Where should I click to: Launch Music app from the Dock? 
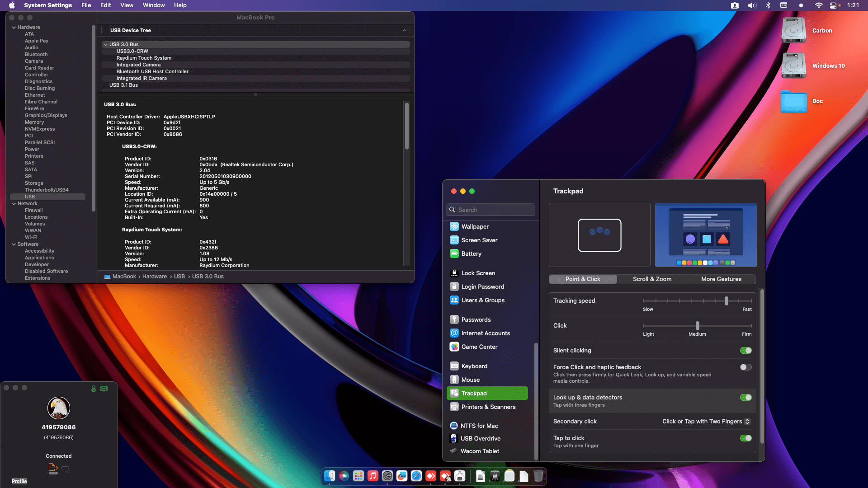(x=373, y=476)
